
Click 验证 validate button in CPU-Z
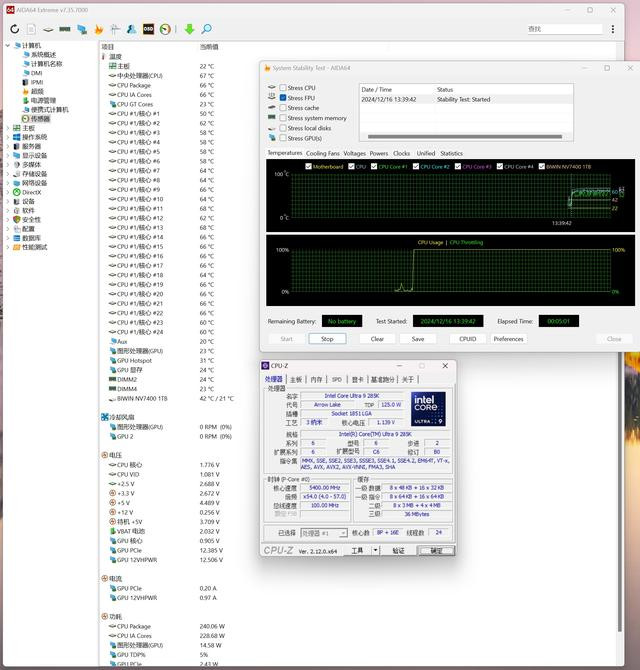[398, 551]
